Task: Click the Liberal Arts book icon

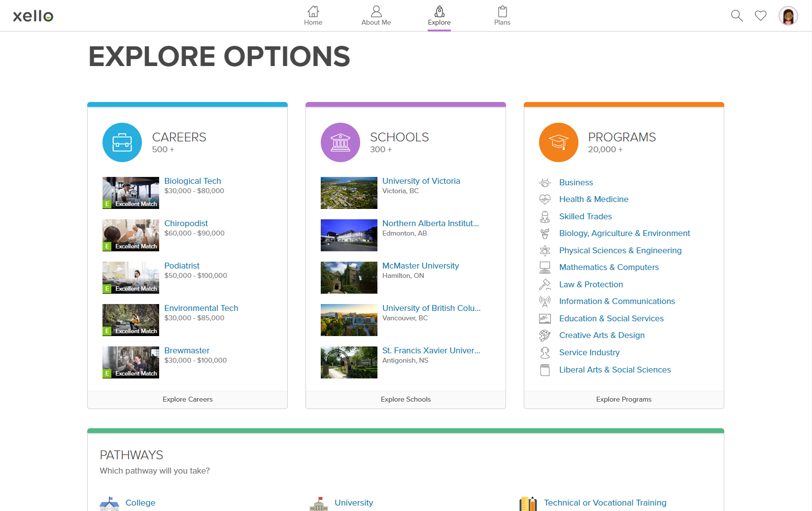Action: pyautogui.click(x=545, y=370)
